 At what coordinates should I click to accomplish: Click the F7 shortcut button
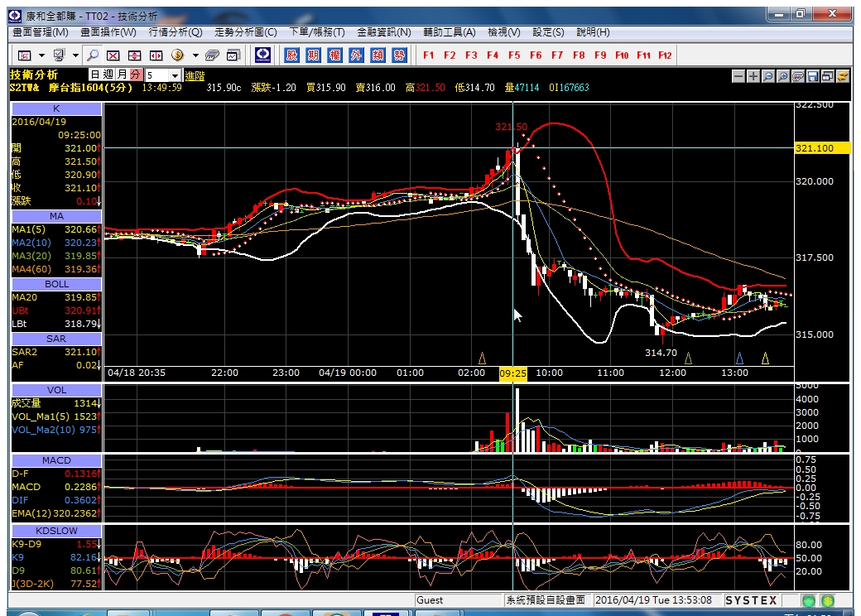coord(557,55)
